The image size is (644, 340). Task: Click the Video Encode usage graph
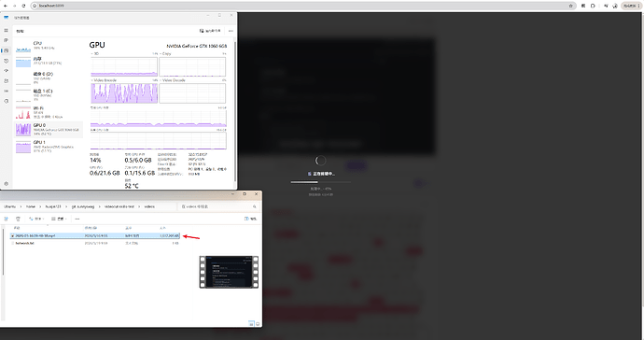click(124, 93)
